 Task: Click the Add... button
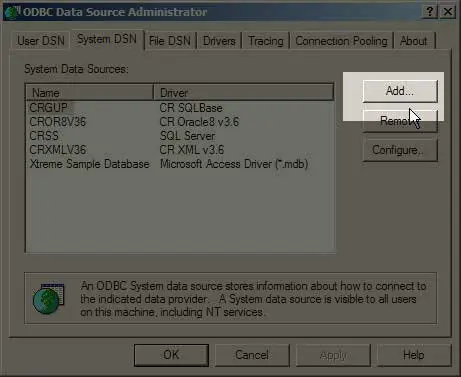400,91
